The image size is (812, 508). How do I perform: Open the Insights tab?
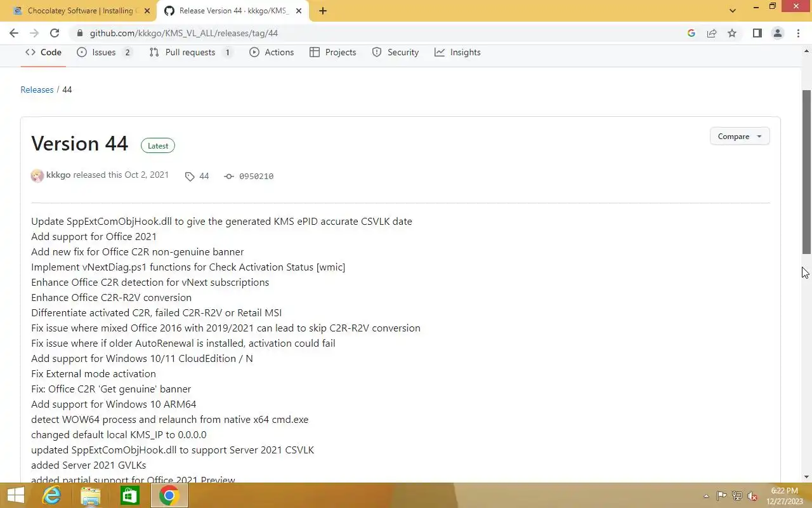pyautogui.click(x=457, y=53)
